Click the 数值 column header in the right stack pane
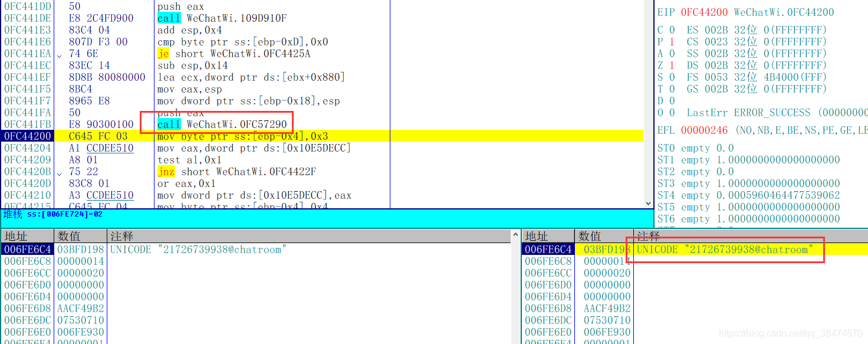The height and width of the screenshot is (344, 868). (x=604, y=236)
